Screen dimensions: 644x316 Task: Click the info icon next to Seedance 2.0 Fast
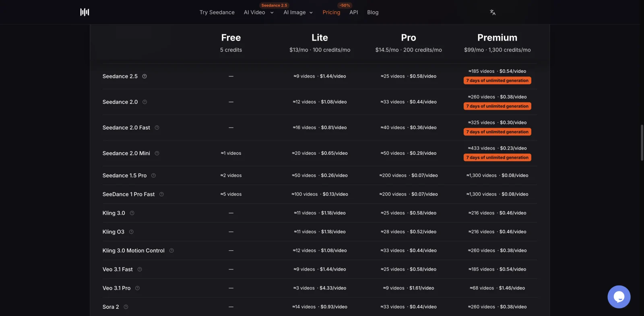(157, 128)
